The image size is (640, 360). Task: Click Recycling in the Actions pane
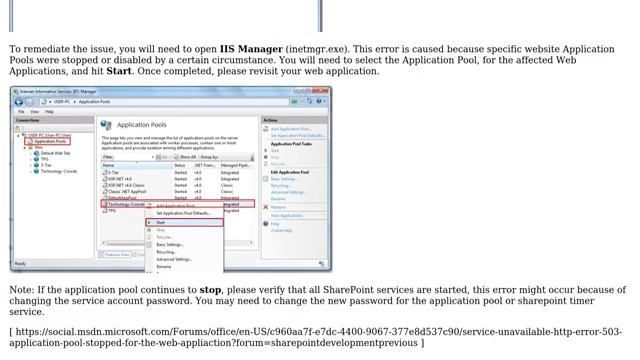(x=280, y=186)
